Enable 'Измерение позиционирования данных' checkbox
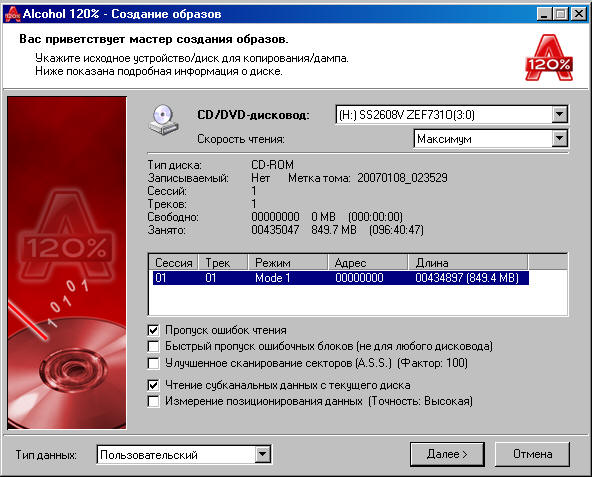This screenshot has height=477, width=592. (x=153, y=401)
